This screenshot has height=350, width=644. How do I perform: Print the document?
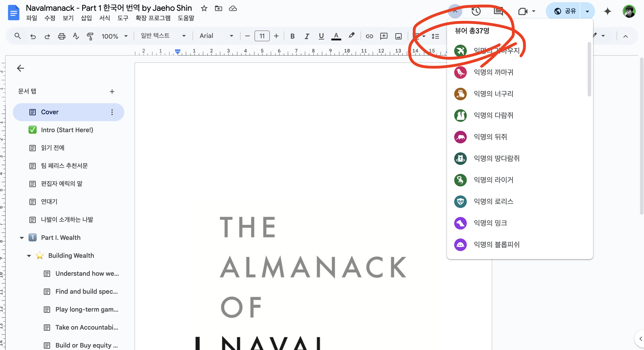point(62,36)
